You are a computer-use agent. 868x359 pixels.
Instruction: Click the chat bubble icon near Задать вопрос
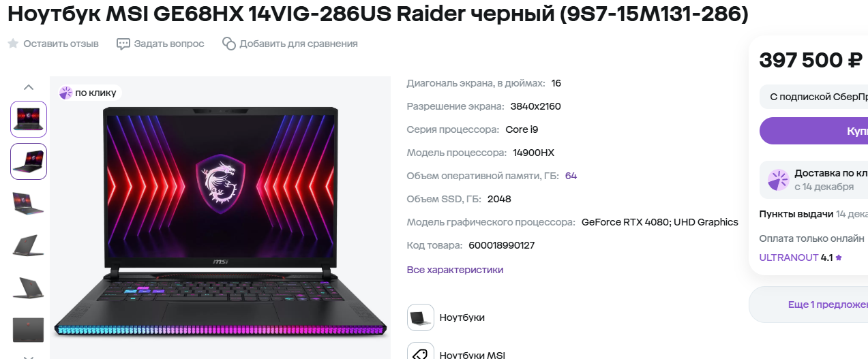coord(123,44)
